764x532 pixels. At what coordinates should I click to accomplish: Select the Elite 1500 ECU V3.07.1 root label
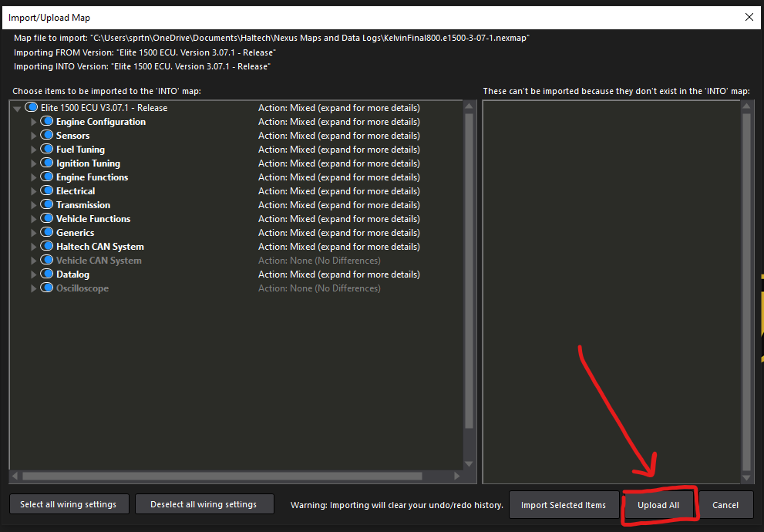[104, 108]
